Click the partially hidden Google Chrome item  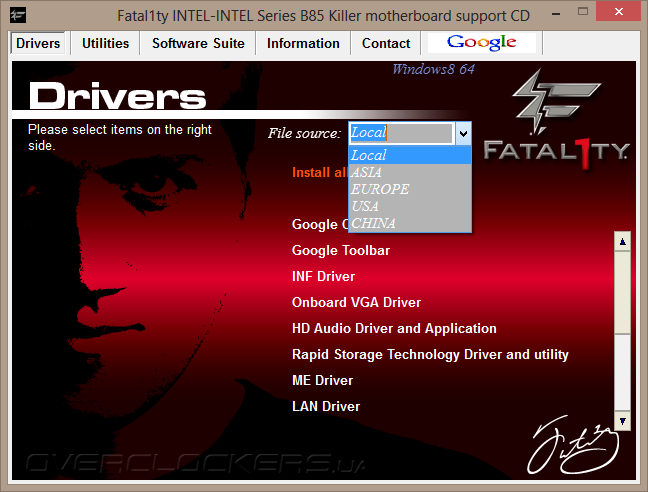tap(320, 224)
